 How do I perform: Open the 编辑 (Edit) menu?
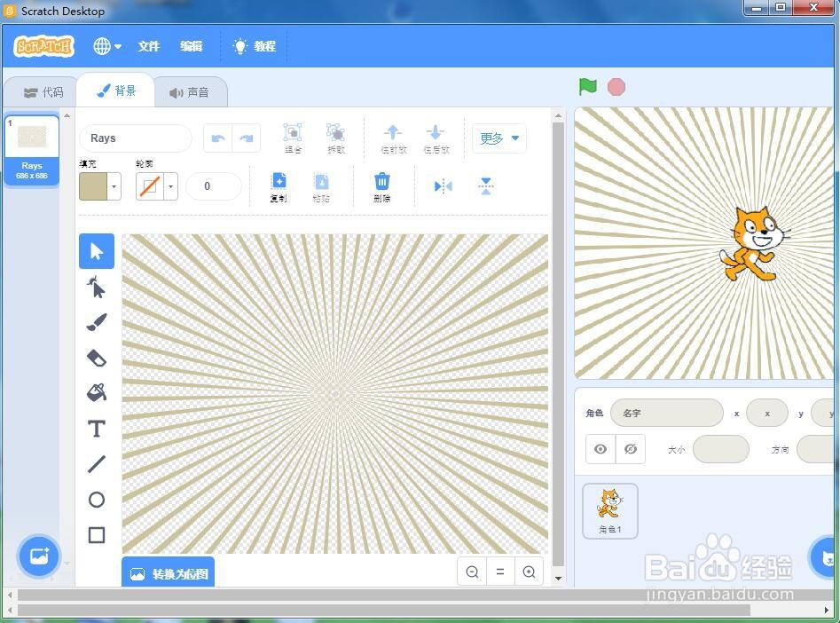click(192, 46)
